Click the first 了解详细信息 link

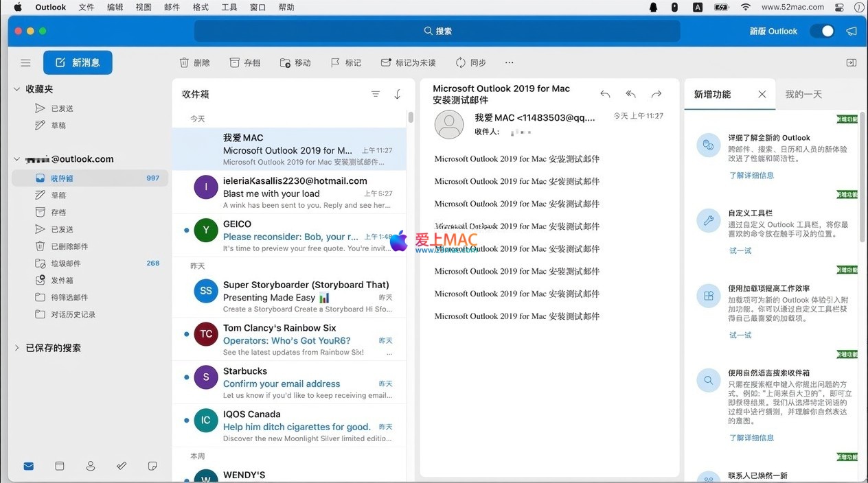pos(751,175)
